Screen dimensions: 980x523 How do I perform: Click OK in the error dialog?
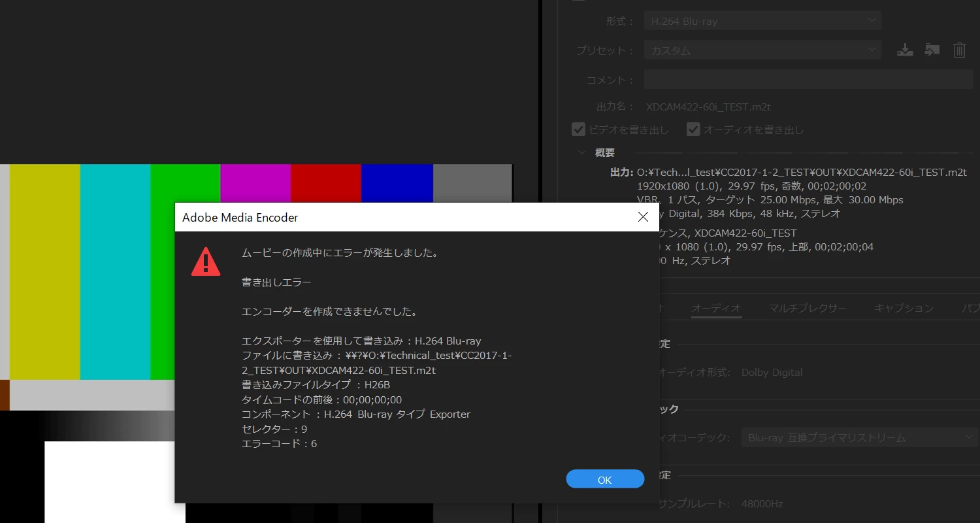pos(605,479)
